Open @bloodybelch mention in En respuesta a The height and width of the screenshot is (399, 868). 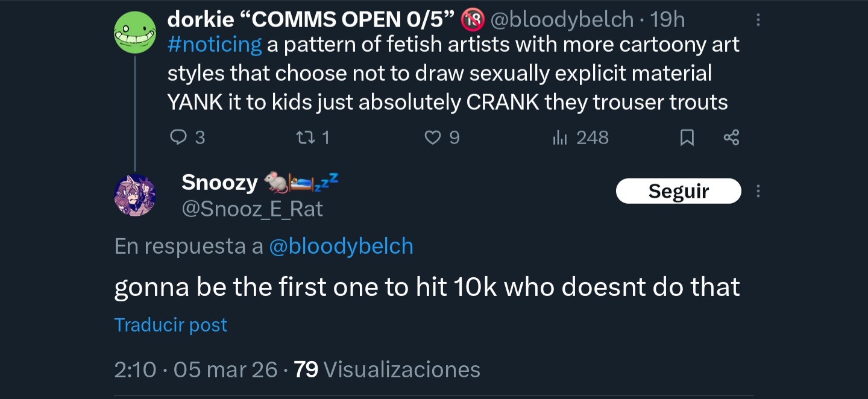point(341,247)
